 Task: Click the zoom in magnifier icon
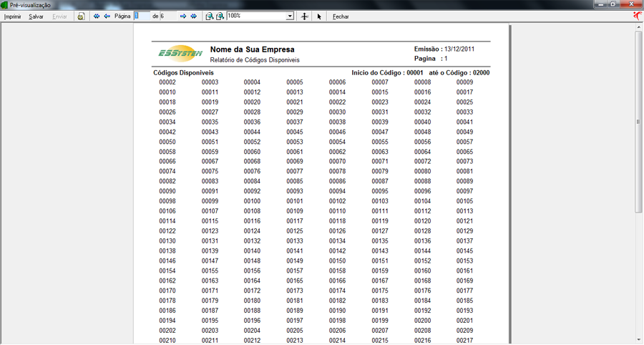(x=220, y=16)
